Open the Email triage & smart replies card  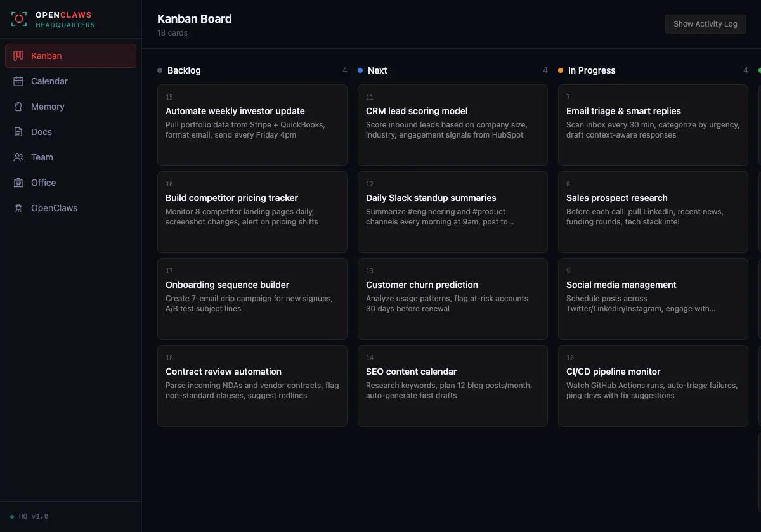(x=653, y=125)
